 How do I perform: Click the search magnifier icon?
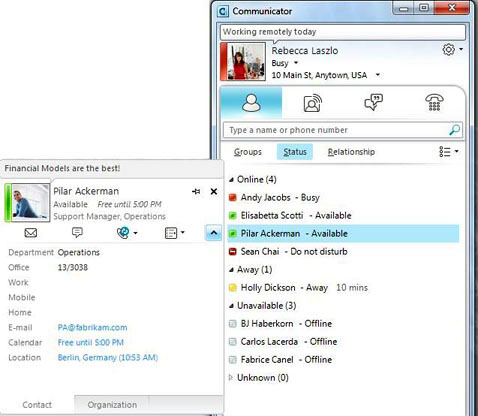(455, 130)
